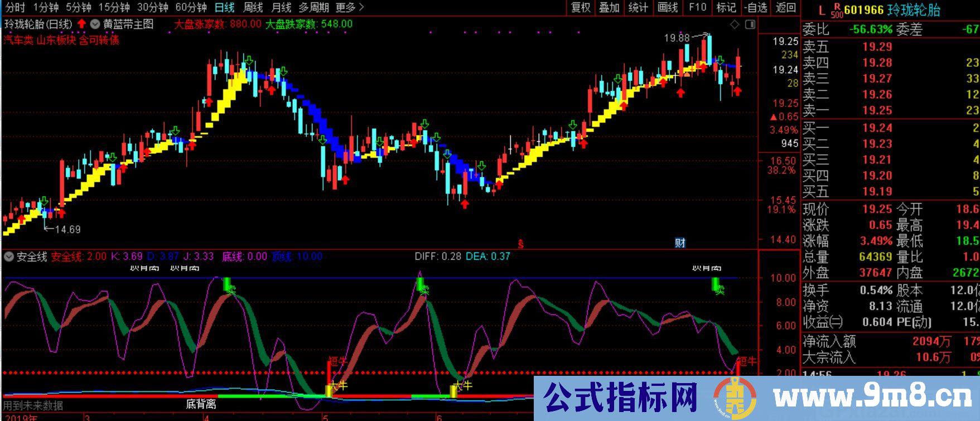Click the L icon in quote header

coord(821,10)
